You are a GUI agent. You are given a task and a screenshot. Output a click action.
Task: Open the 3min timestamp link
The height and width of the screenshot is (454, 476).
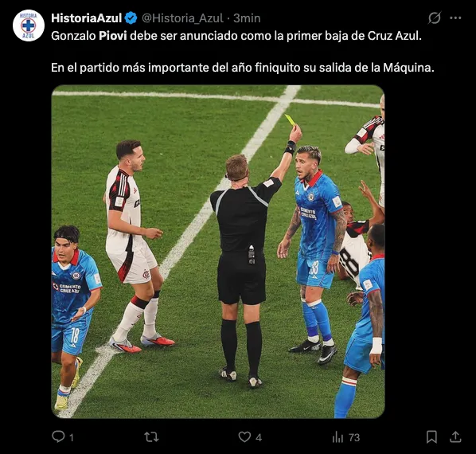tap(247, 18)
